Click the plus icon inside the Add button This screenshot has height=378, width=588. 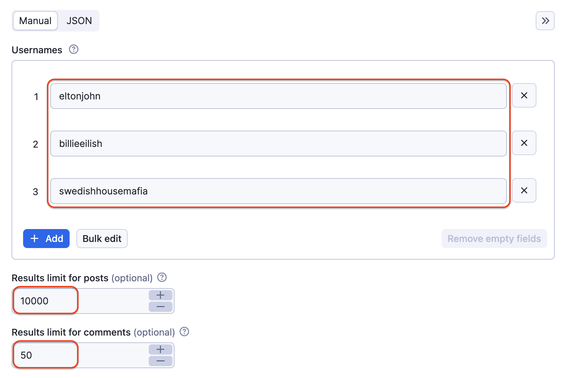click(34, 239)
